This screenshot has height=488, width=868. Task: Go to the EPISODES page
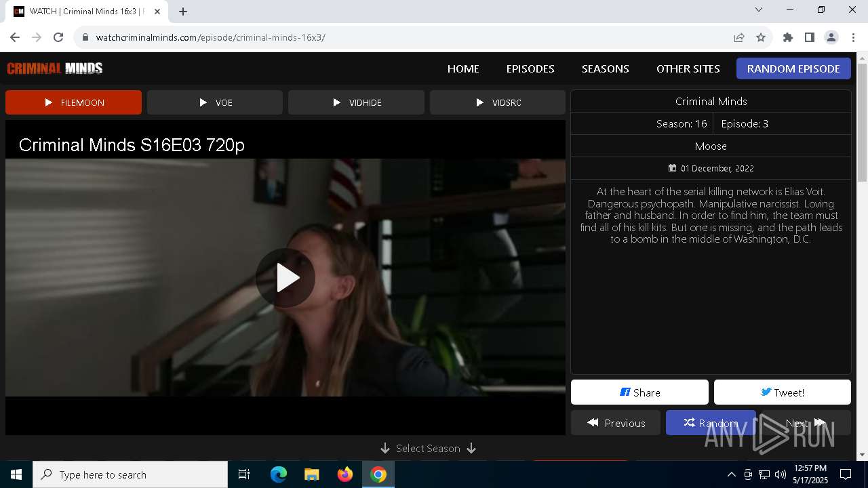pos(530,68)
